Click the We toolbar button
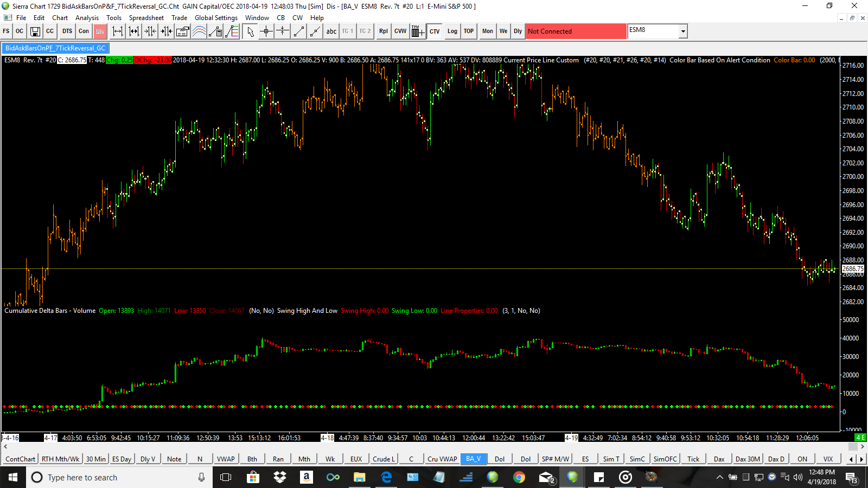This screenshot has height=488, width=868. click(x=503, y=31)
